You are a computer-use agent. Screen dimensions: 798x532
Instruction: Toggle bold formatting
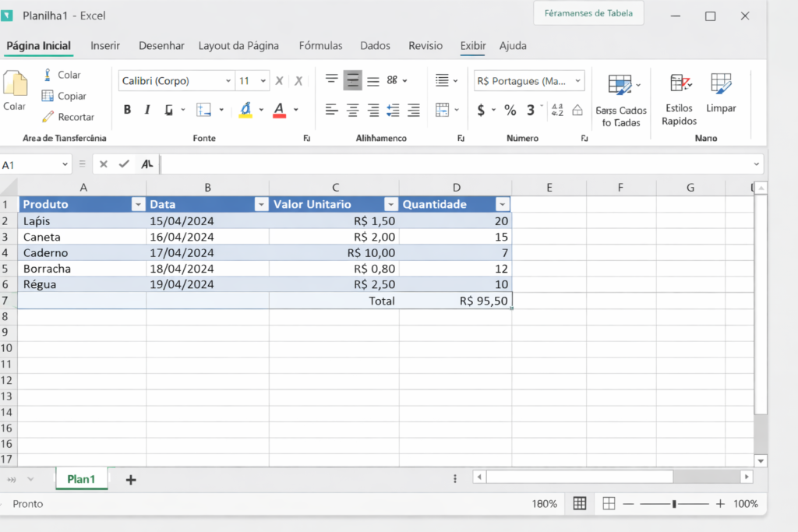[x=128, y=110]
